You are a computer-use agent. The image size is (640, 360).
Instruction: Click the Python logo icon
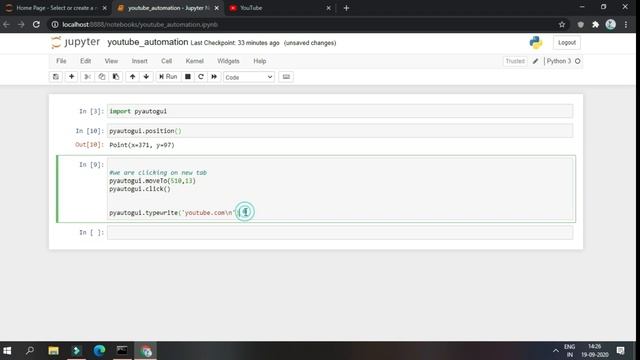[536, 42]
